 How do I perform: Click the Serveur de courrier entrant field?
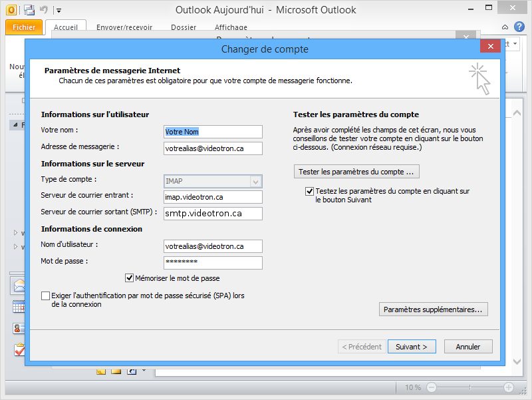pyautogui.click(x=213, y=197)
